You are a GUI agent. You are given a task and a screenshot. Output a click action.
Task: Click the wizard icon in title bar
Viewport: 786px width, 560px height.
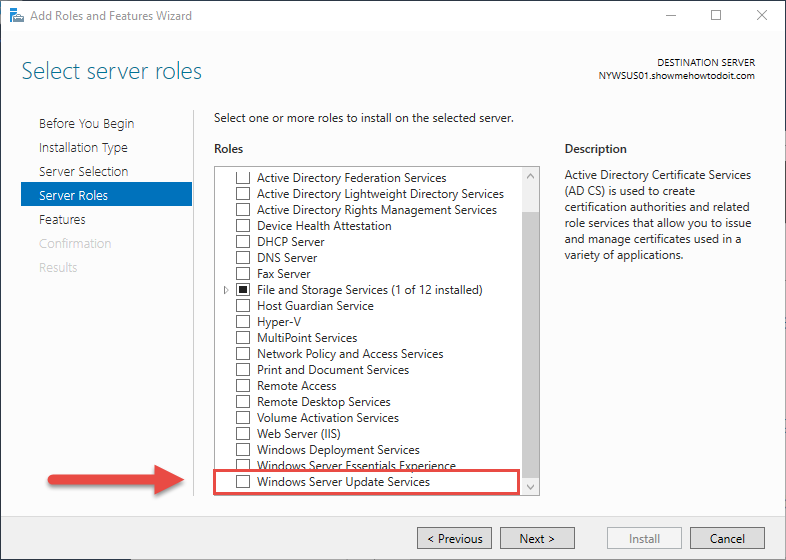(x=17, y=16)
